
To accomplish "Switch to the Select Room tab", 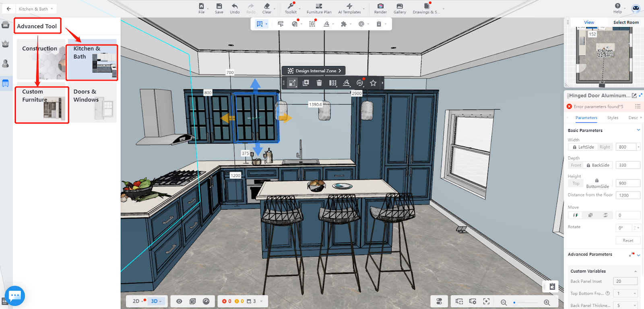I will click(x=625, y=23).
